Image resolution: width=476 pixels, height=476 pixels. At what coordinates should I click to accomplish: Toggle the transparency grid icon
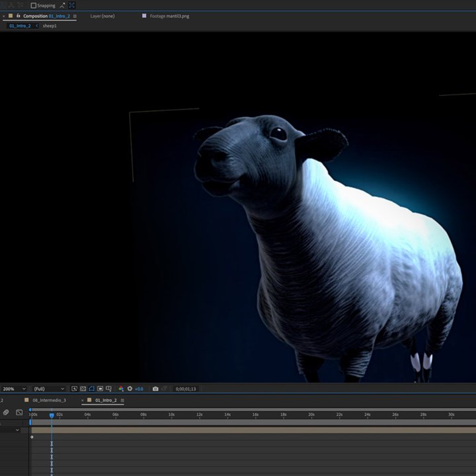pyautogui.click(x=83, y=389)
